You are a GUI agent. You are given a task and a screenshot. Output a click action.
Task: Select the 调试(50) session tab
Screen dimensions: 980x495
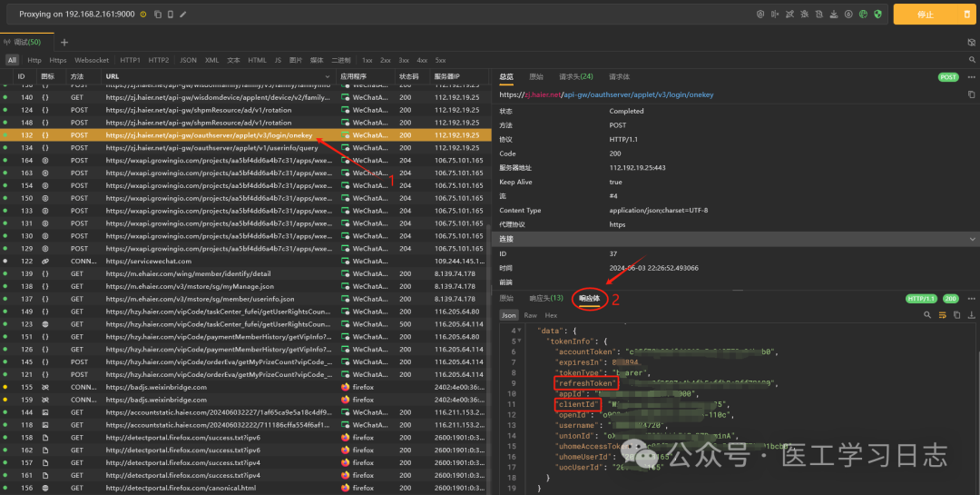point(27,42)
